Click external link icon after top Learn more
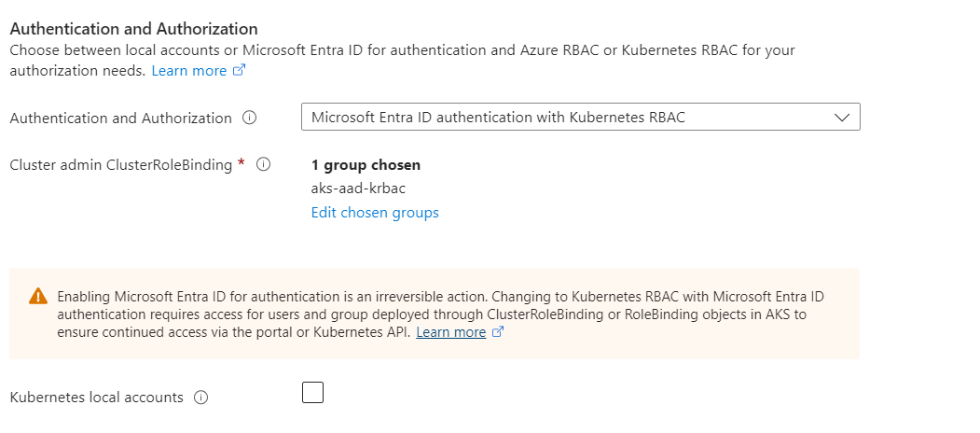This screenshot has height=433, width=980. [x=240, y=71]
